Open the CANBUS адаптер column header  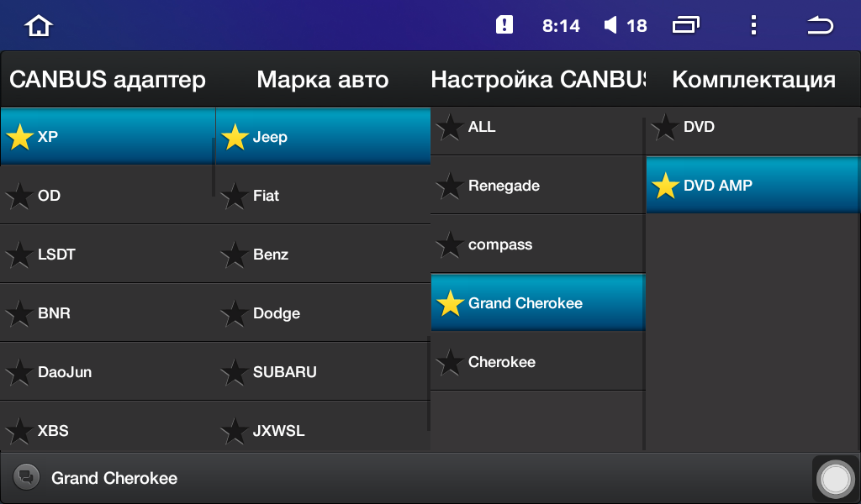pyautogui.click(x=108, y=80)
